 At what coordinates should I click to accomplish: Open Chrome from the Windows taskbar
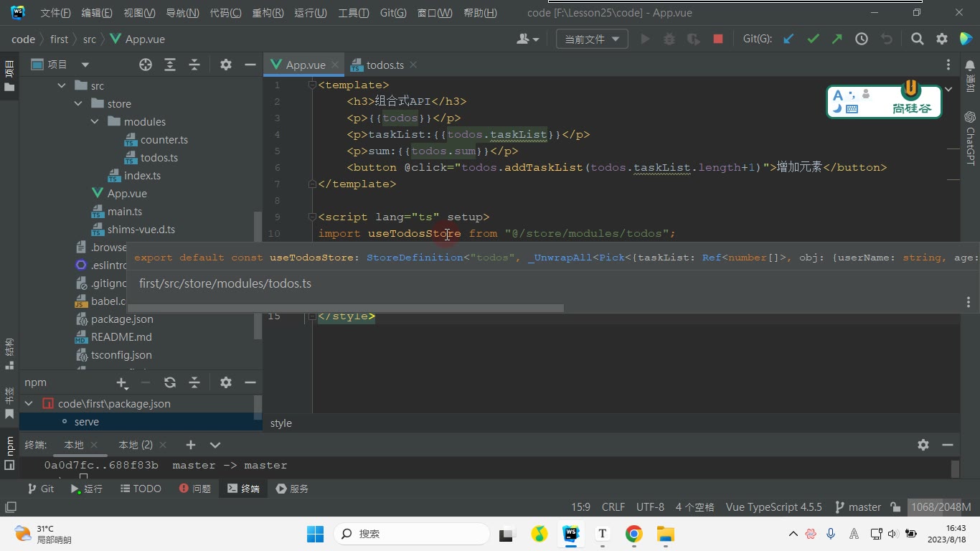click(633, 534)
